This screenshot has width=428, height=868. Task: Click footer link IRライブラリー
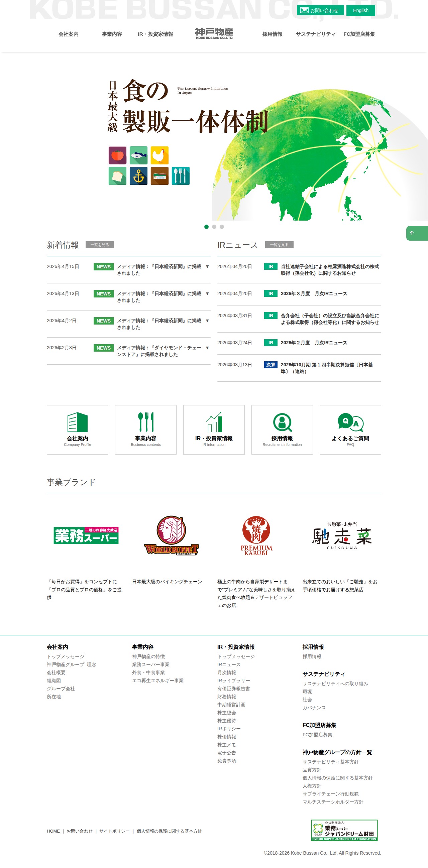[233, 680]
